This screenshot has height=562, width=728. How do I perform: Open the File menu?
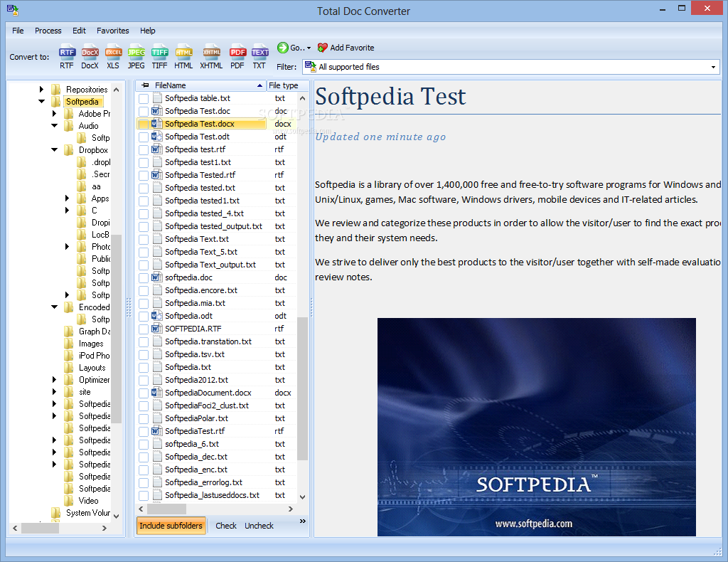point(18,31)
